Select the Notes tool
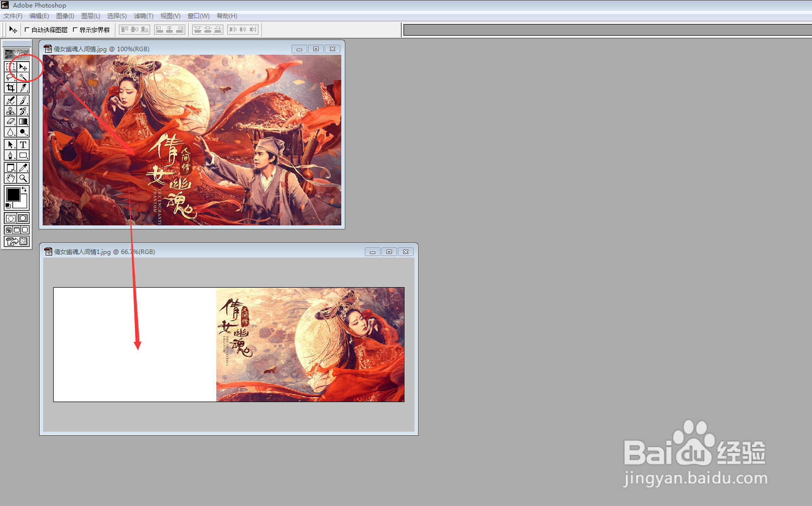 (11, 168)
